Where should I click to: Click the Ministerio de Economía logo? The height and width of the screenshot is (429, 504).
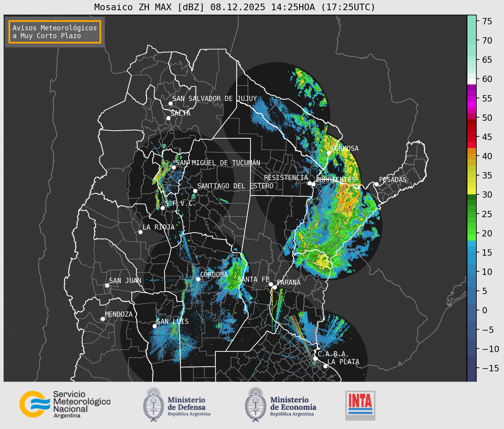coord(281,404)
